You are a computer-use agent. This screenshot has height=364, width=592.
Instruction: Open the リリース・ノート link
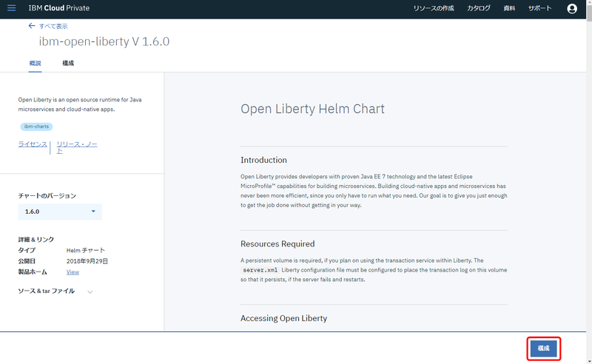pos(77,147)
